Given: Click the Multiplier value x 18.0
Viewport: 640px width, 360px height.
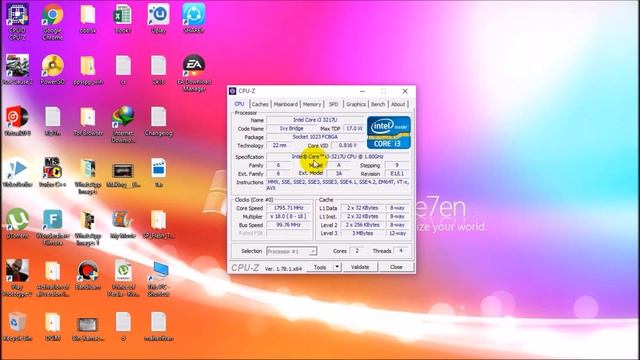Looking at the screenshot, I should click(288, 217).
